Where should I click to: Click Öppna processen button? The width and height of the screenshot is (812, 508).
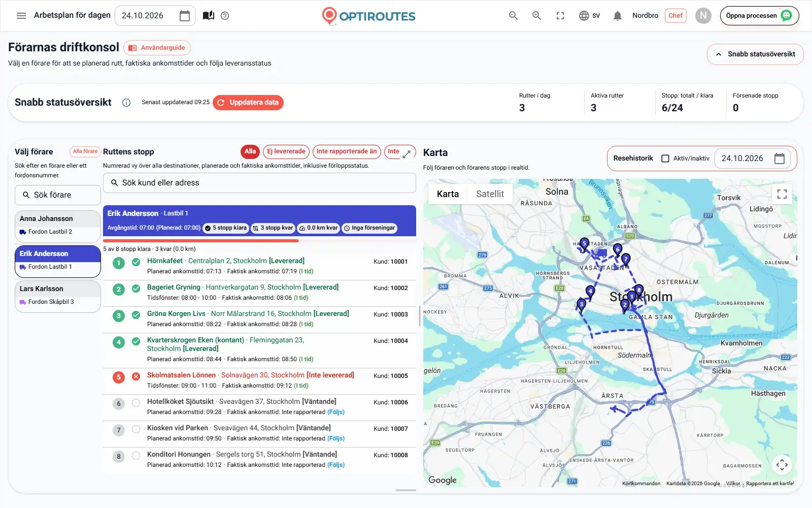click(x=759, y=16)
